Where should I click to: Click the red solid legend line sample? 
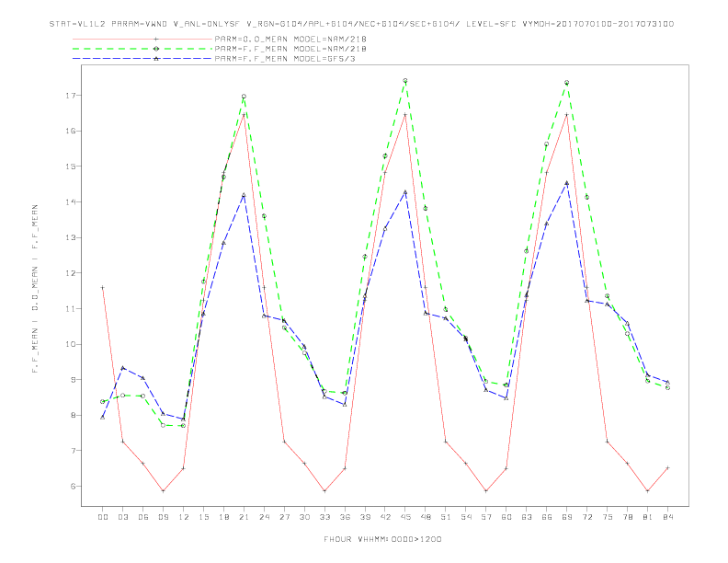(x=142, y=39)
